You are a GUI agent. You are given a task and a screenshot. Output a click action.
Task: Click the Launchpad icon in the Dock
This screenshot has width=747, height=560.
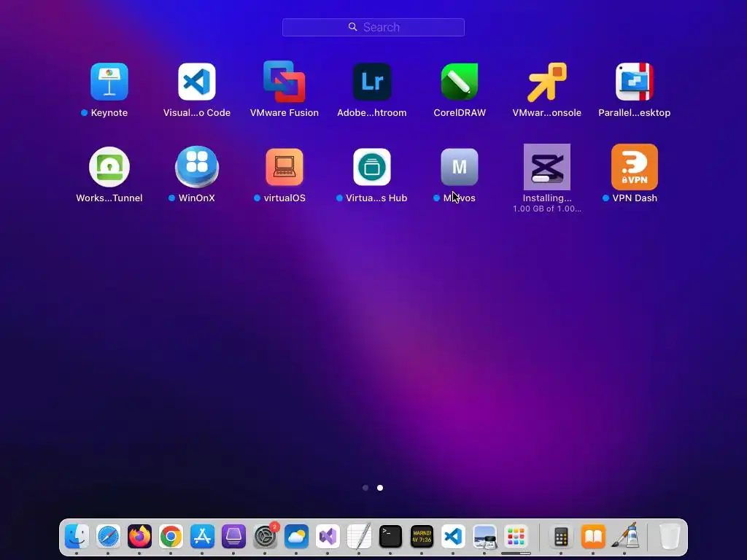(516, 537)
